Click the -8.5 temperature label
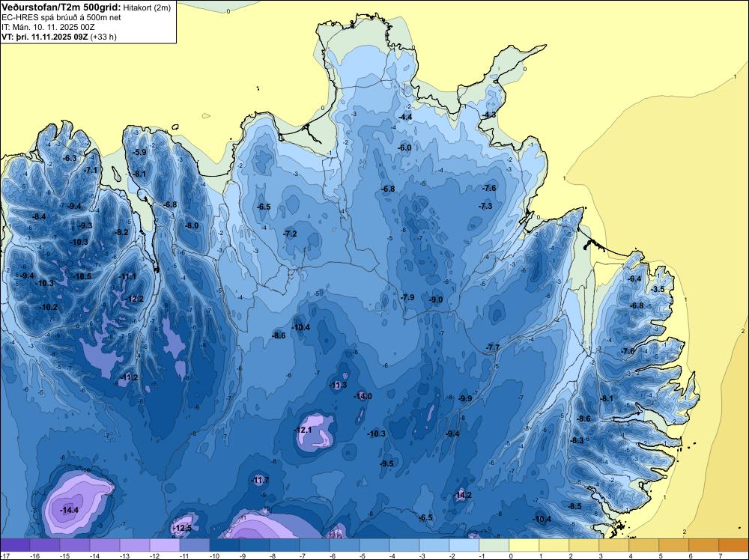 pos(574,507)
